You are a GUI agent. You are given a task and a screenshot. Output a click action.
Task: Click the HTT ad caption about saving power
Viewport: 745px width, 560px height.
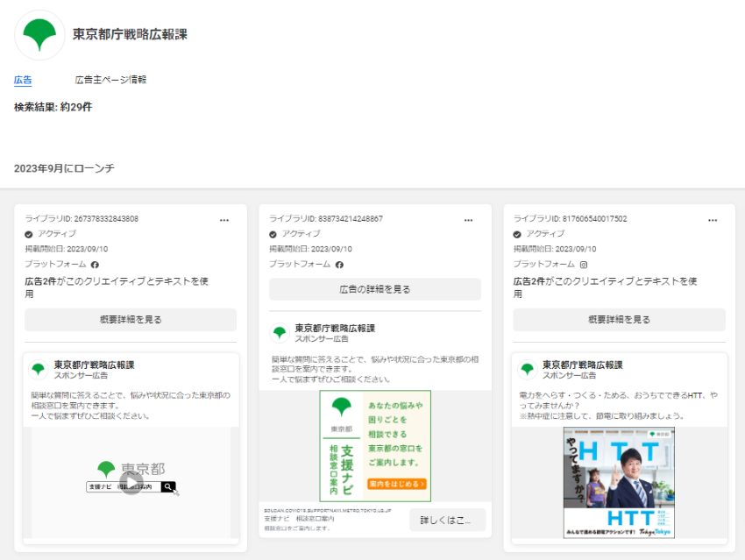[x=618, y=406]
